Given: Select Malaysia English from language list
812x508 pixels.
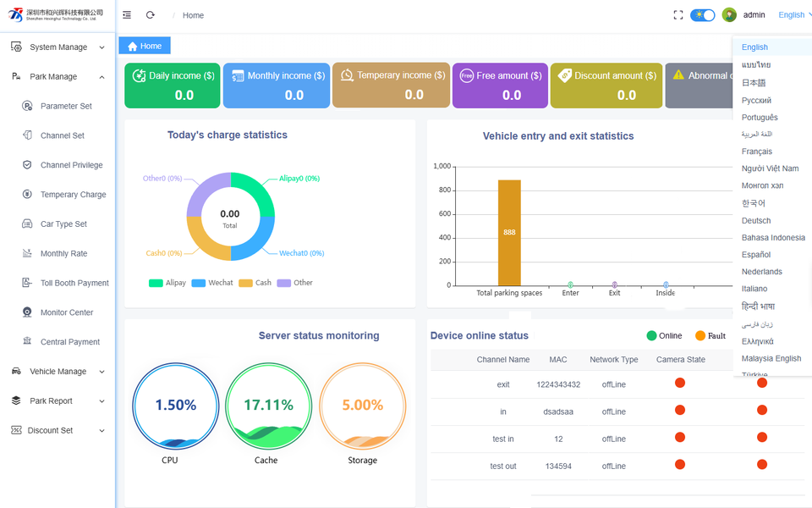Looking at the screenshot, I should point(771,359).
